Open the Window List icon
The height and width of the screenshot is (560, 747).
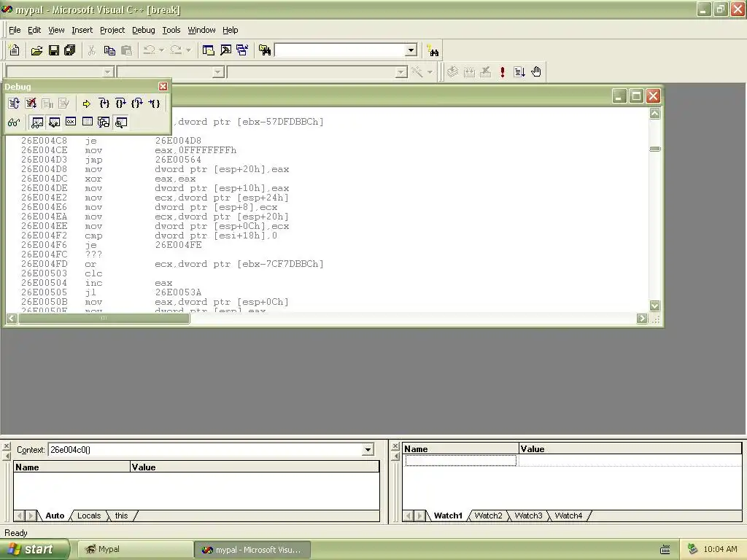coord(242,50)
